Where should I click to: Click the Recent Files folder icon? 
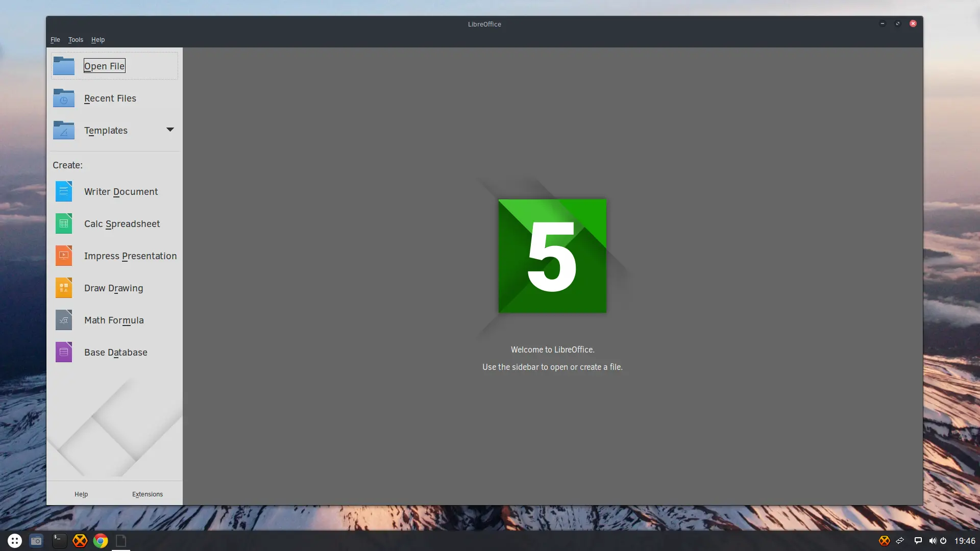pyautogui.click(x=64, y=98)
